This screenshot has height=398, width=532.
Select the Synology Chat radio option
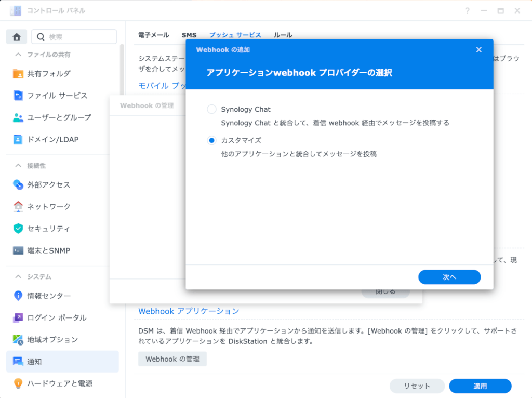coord(212,109)
